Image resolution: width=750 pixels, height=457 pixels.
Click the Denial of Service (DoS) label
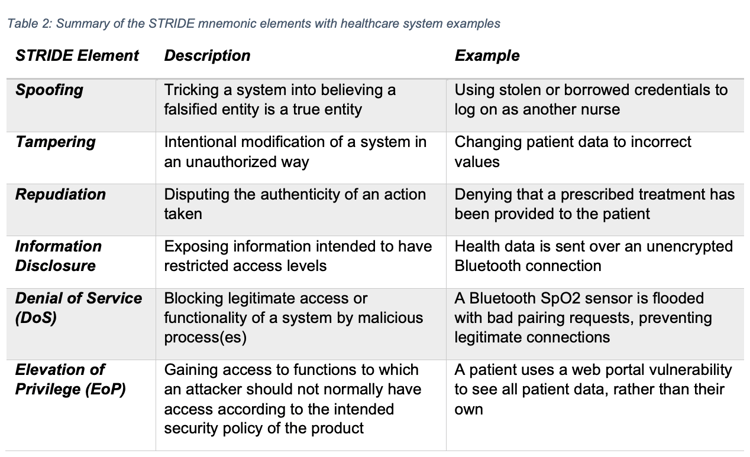pos(78,308)
